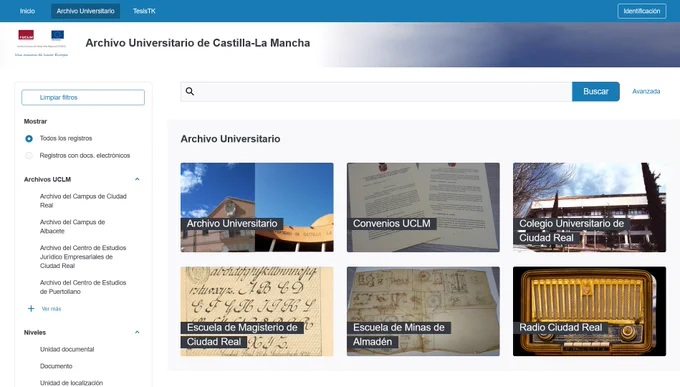This screenshot has height=387, width=680.
Task: Select the Unidad documental level filter
Action: point(67,349)
